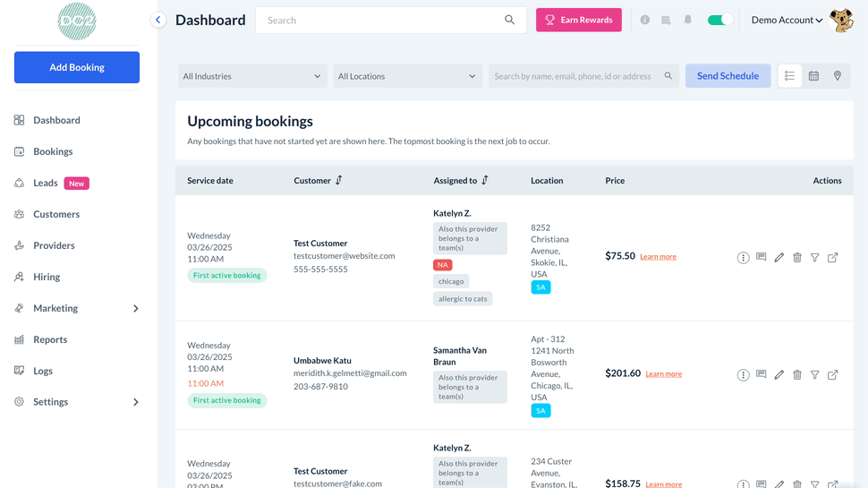Screen dimensions: 868x488
Task: Open the bell notifications icon
Action: coord(687,20)
